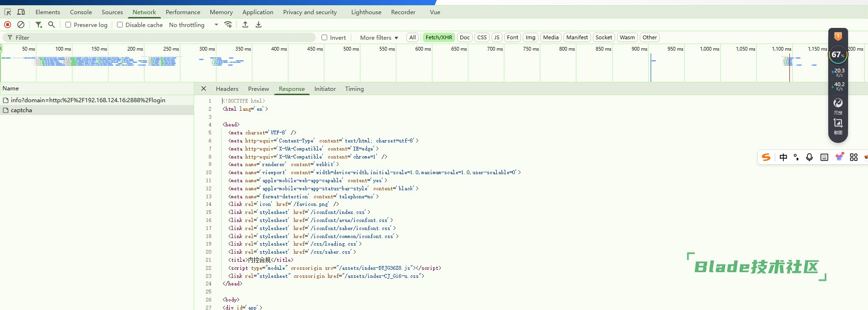The width and height of the screenshot is (868, 310).
Task: Start the 截图 screenshot crop tool
Action: (838, 126)
